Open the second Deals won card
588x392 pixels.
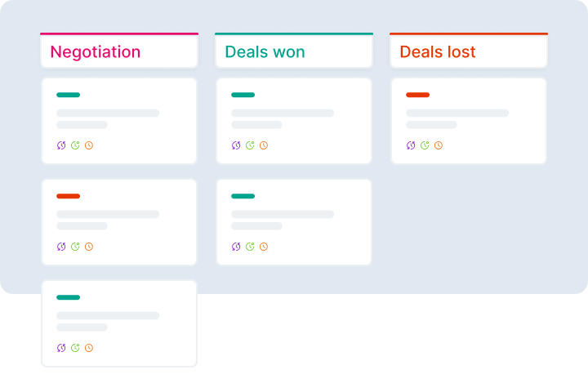(294, 222)
